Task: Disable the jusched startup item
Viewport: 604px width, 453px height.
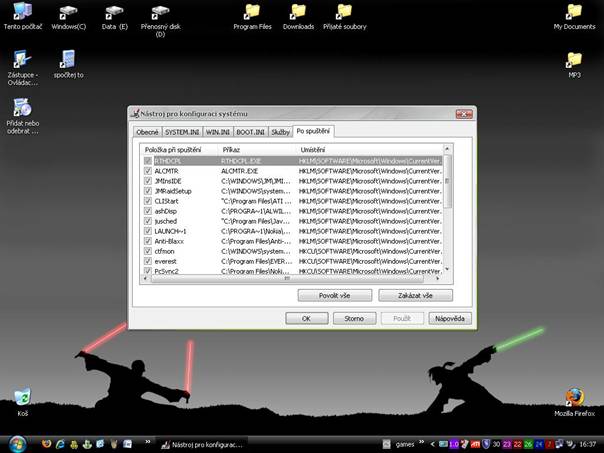Action: 148,221
